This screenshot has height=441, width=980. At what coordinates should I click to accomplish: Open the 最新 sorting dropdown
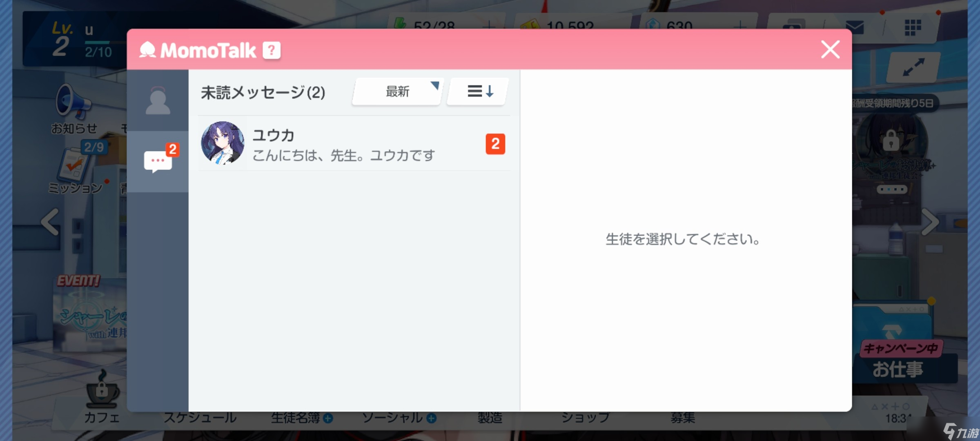396,91
